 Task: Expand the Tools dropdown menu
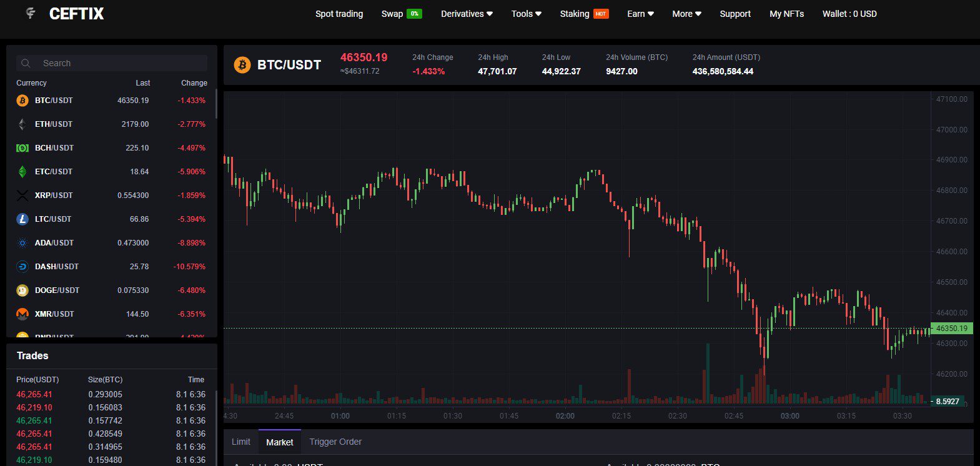[x=526, y=14]
